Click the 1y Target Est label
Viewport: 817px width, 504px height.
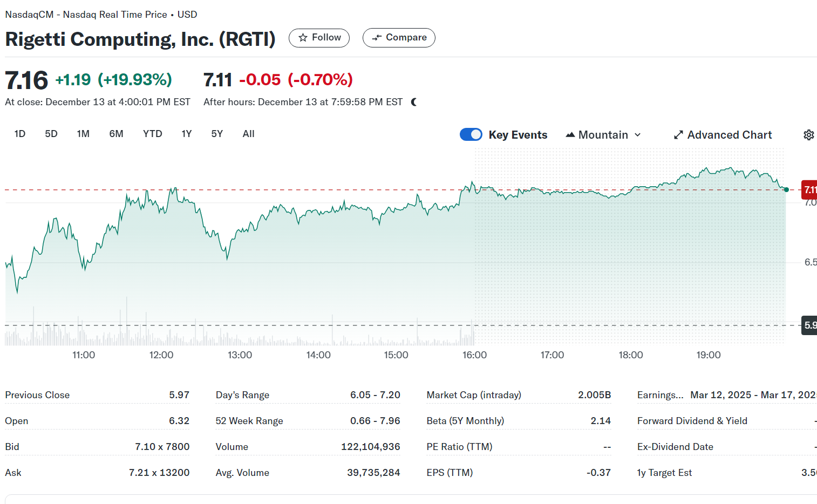click(664, 473)
